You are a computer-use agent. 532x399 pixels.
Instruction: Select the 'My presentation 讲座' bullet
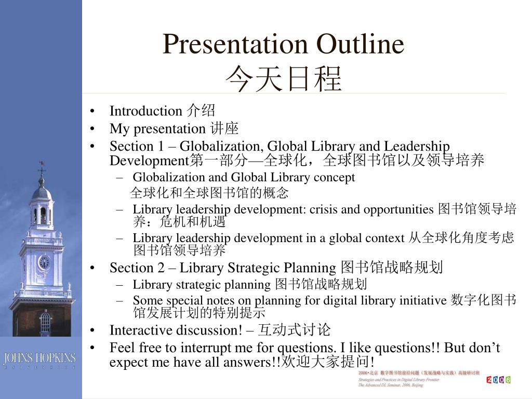(x=174, y=129)
